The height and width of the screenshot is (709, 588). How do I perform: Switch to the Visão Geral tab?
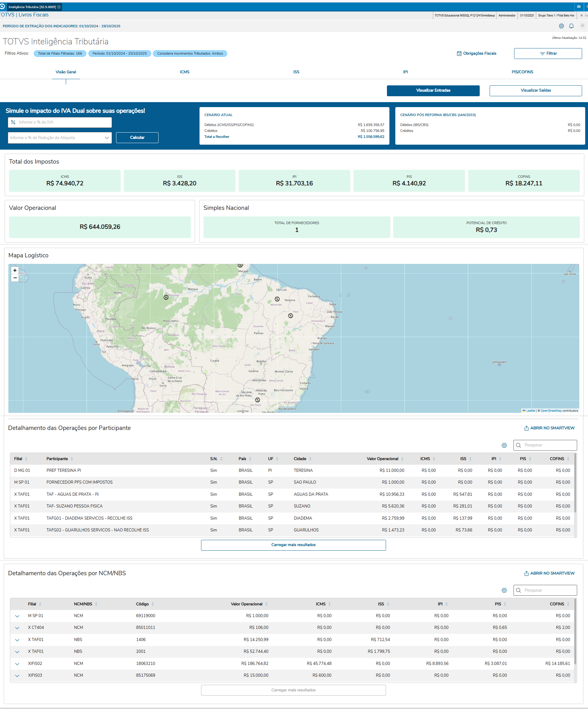pyautogui.click(x=66, y=72)
